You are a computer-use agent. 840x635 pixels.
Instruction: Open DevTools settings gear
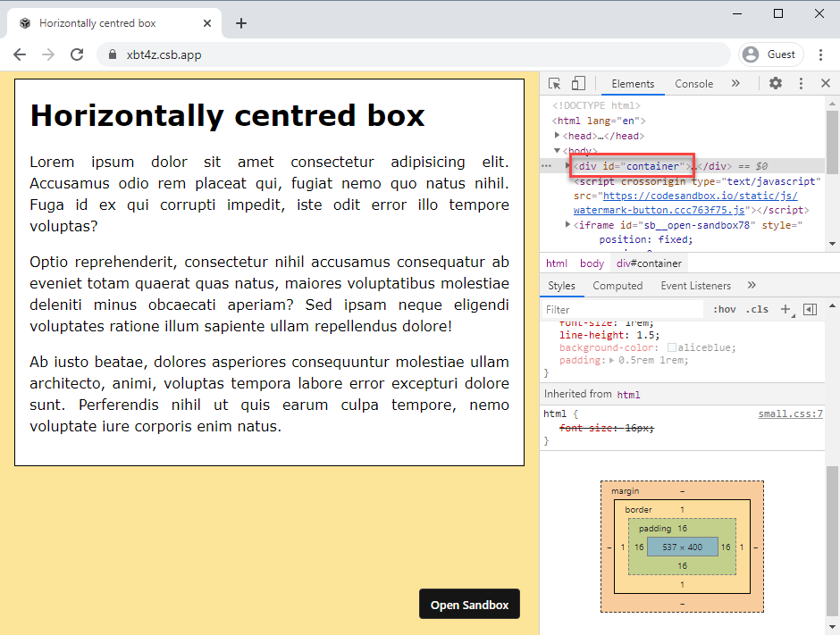coord(776,83)
